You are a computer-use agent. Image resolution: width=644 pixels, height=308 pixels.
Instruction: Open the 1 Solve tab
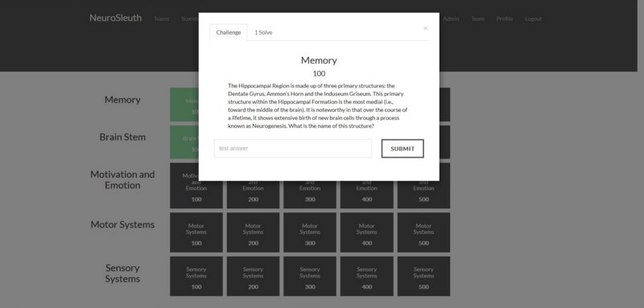pos(263,32)
